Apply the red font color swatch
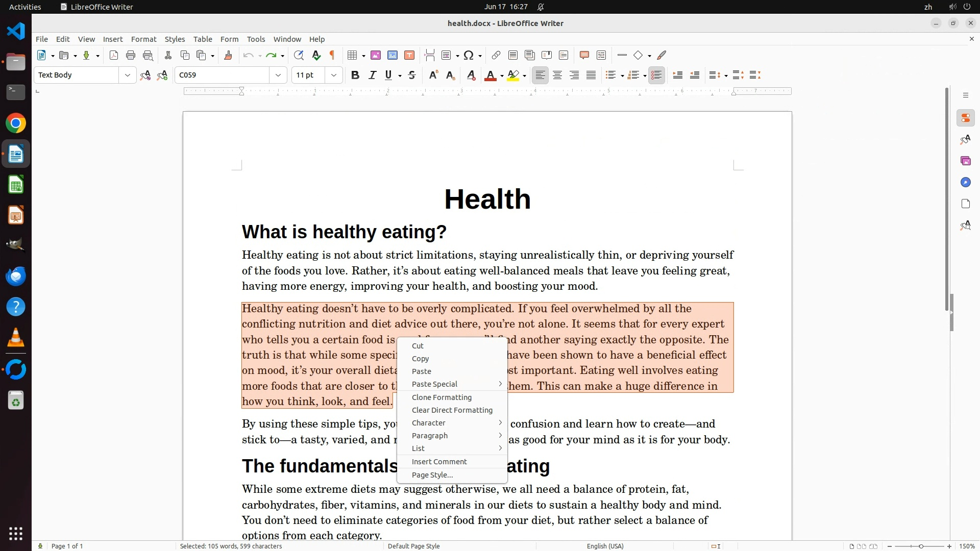 [490, 76]
